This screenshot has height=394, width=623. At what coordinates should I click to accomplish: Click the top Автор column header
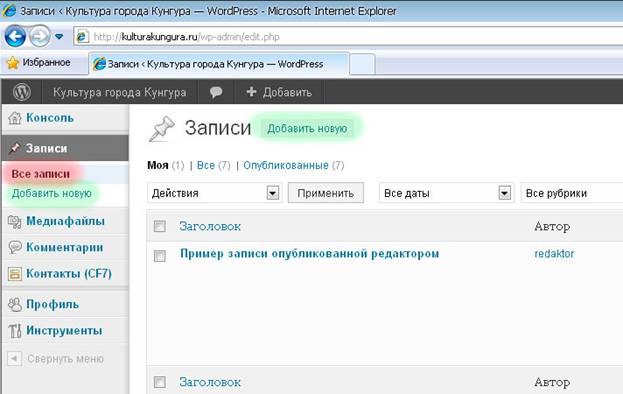pyautogui.click(x=552, y=226)
